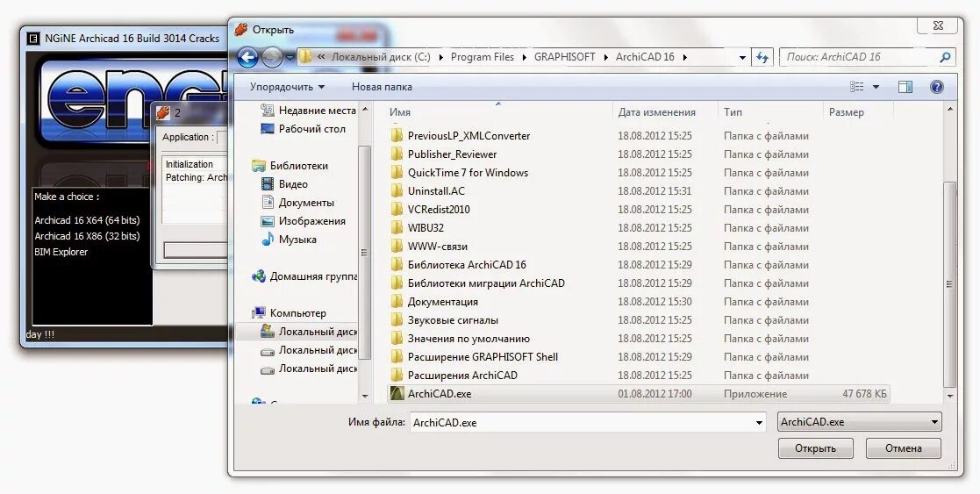Select highlighted Локальный диск under Компьютер
Image resolution: width=980 pixels, height=494 pixels.
(x=309, y=332)
